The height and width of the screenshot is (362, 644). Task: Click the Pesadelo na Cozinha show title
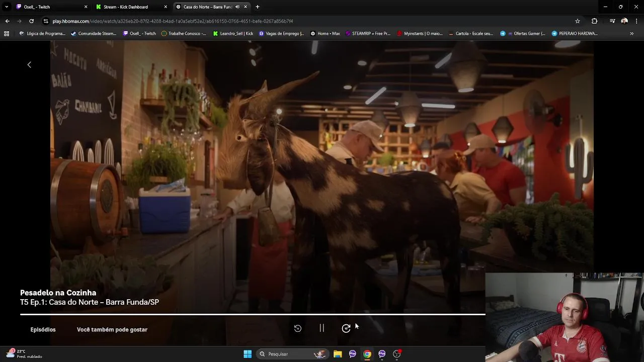tap(58, 293)
